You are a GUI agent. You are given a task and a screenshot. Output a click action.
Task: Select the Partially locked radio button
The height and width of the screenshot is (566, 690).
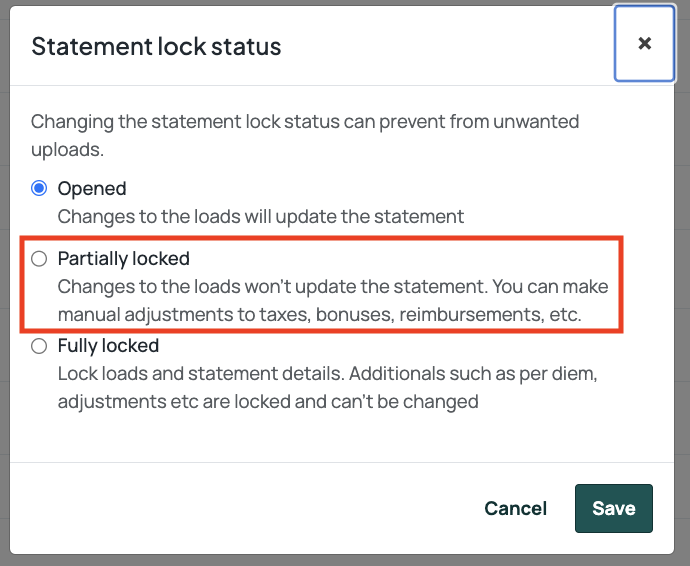click(39, 259)
